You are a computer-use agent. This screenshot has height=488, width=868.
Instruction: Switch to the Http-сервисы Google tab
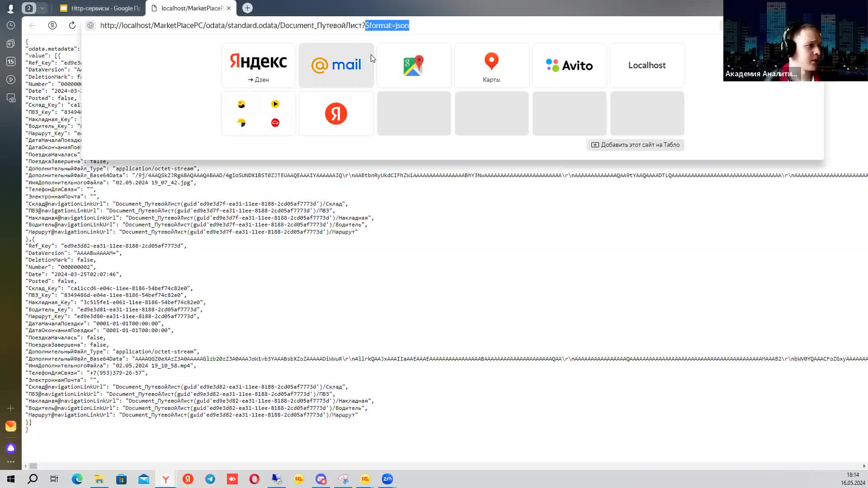tap(100, 8)
